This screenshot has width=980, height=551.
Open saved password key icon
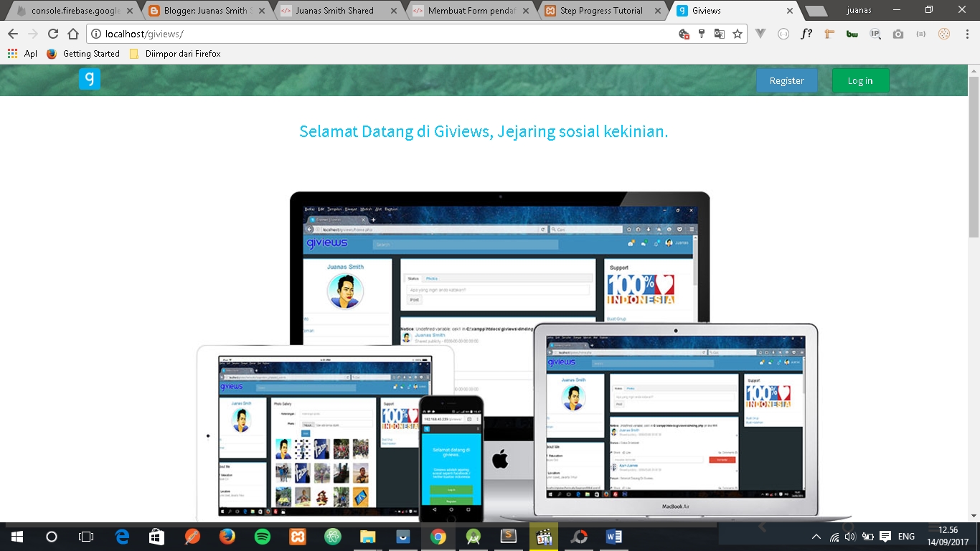[702, 34]
